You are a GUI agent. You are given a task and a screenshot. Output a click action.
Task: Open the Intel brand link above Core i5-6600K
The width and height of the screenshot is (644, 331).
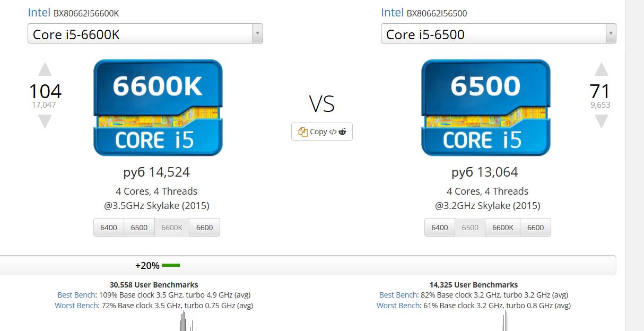click(39, 13)
